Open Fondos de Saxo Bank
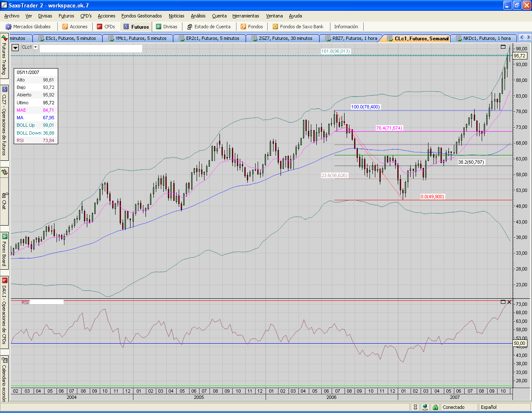 click(x=298, y=27)
